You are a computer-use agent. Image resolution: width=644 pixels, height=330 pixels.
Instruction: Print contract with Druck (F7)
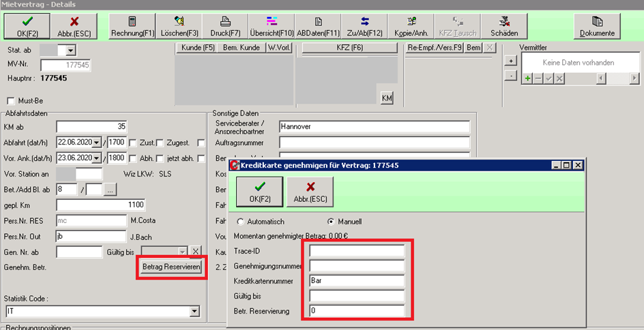[225, 26]
